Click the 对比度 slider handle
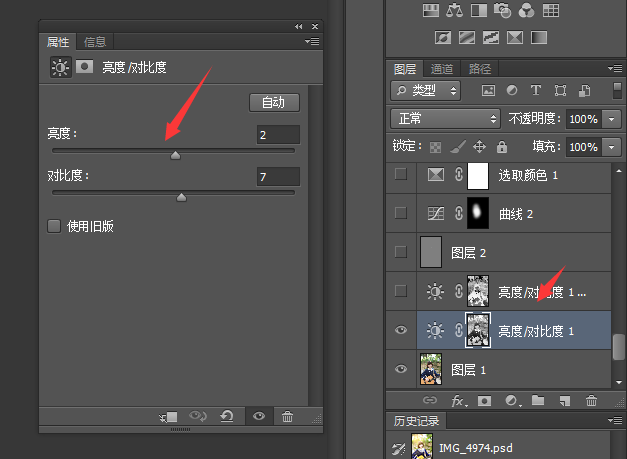The image size is (627, 459). [x=182, y=197]
